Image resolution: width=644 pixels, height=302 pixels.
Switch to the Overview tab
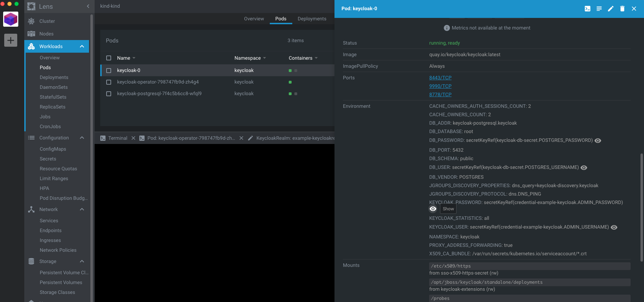[254, 19]
